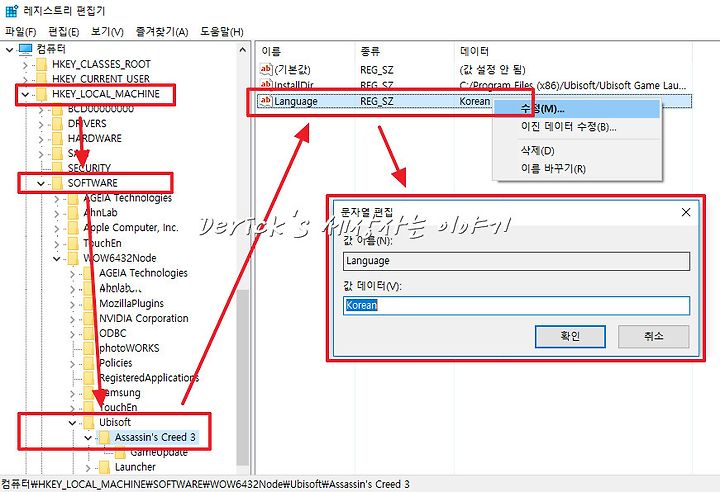
Task: Click the SOFTWARE folder icon
Action: [57, 183]
